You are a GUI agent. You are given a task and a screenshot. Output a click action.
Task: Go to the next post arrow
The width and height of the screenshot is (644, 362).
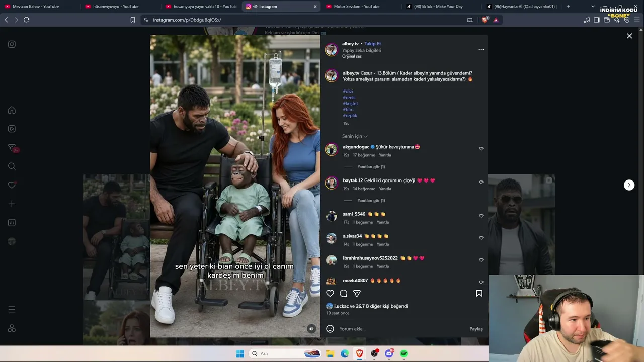click(x=629, y=185)
